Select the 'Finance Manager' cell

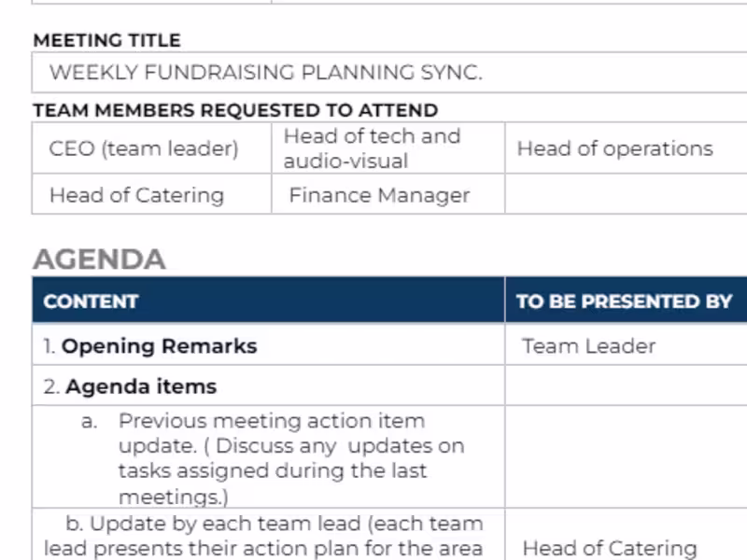point(379,195)
